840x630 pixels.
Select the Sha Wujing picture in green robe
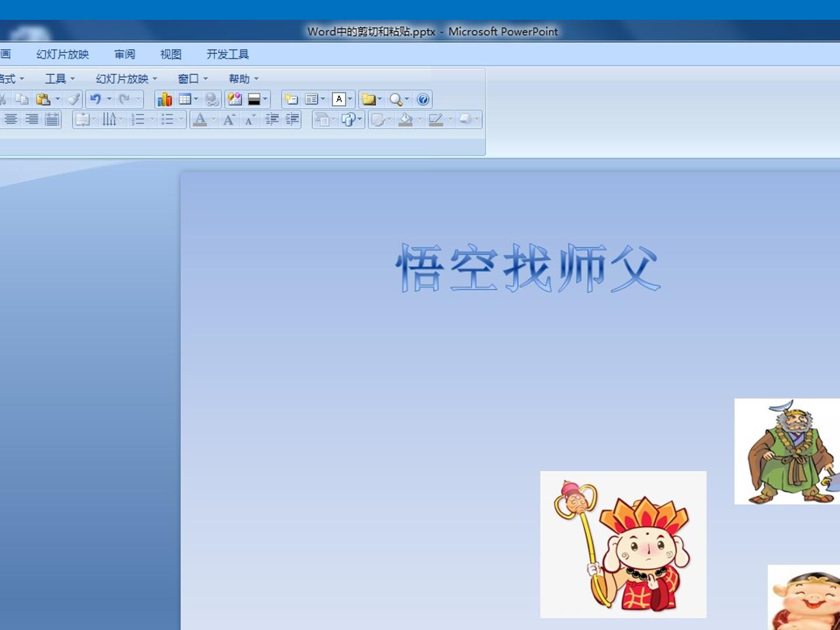click(787, 452)
